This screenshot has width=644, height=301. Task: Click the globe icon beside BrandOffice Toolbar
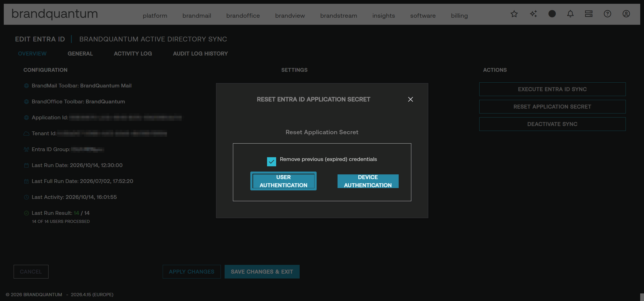click(x=26, y=102)
